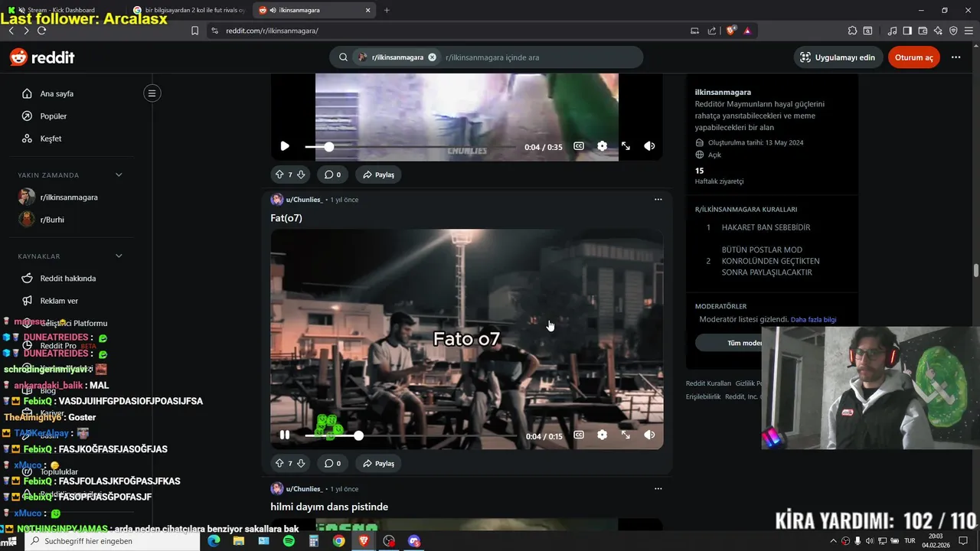Viewport: 980px width, 551px height.
Task: Open comments on Fat(o7) post
Action: pyautogui.click(x=332, y=463)
